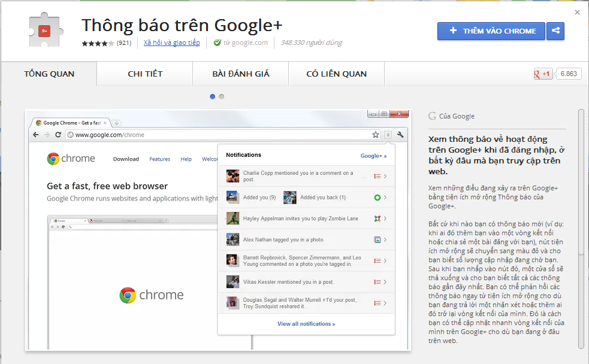This screenshot has height=364, width=589.
Task: Expand the Added you notification chevron
Action: pyautogui.click(x=385, y=198)
